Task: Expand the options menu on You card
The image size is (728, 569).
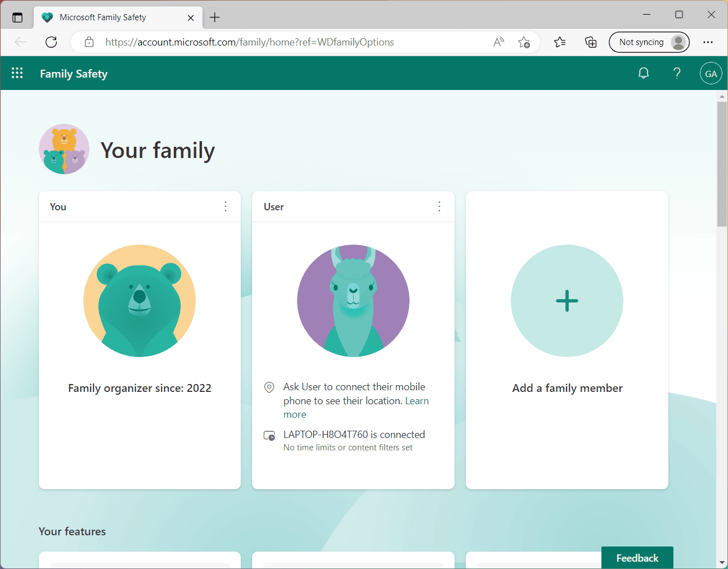Action: [226, 206]
